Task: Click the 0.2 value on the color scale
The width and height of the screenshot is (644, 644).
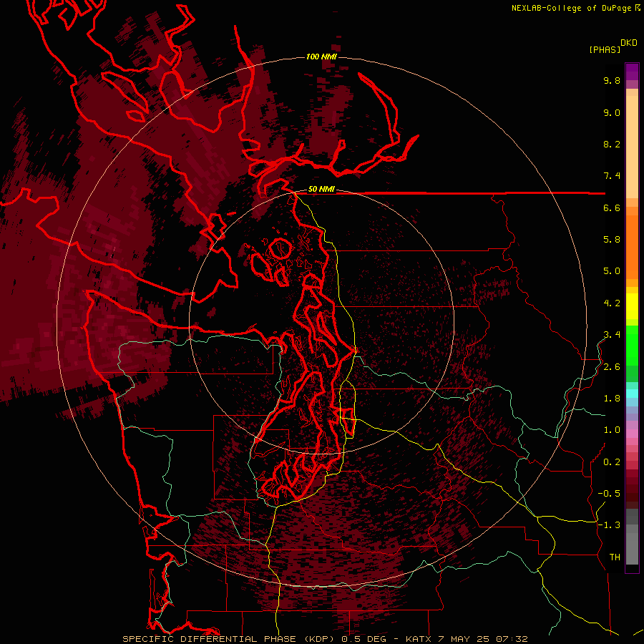Action: point(612,462)
